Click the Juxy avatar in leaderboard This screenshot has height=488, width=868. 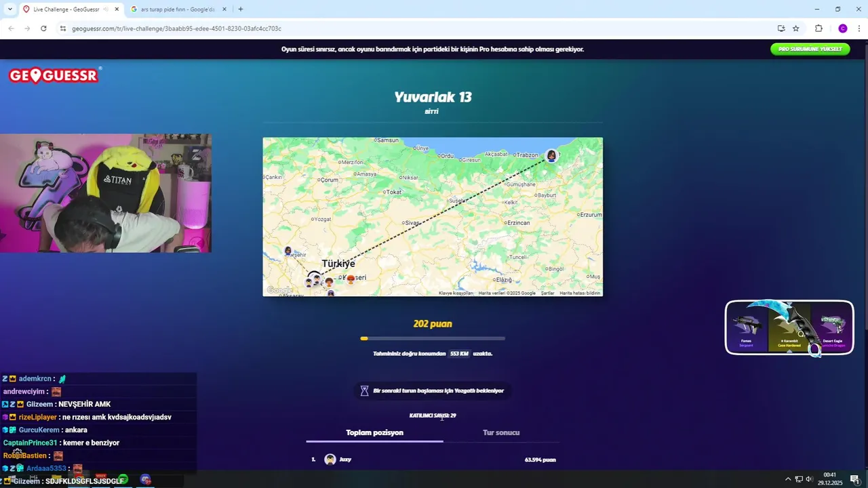[330, 460]
